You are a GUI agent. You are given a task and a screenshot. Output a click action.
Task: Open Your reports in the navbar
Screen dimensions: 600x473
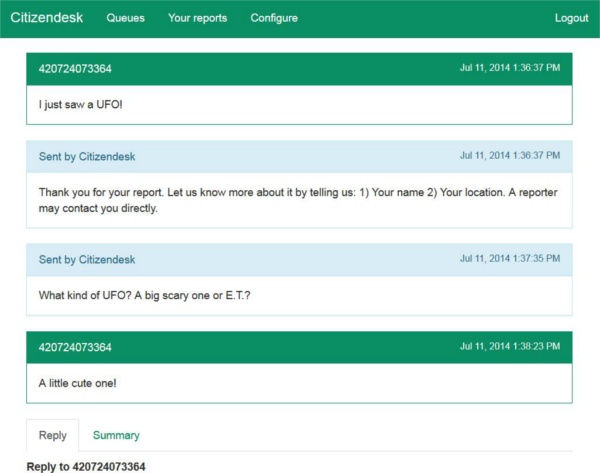click(197, 18)
